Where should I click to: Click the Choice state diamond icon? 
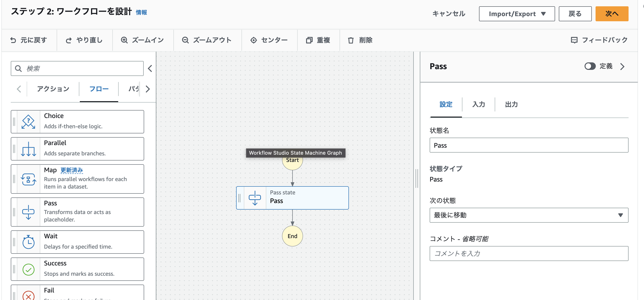[x=28, y=121]
